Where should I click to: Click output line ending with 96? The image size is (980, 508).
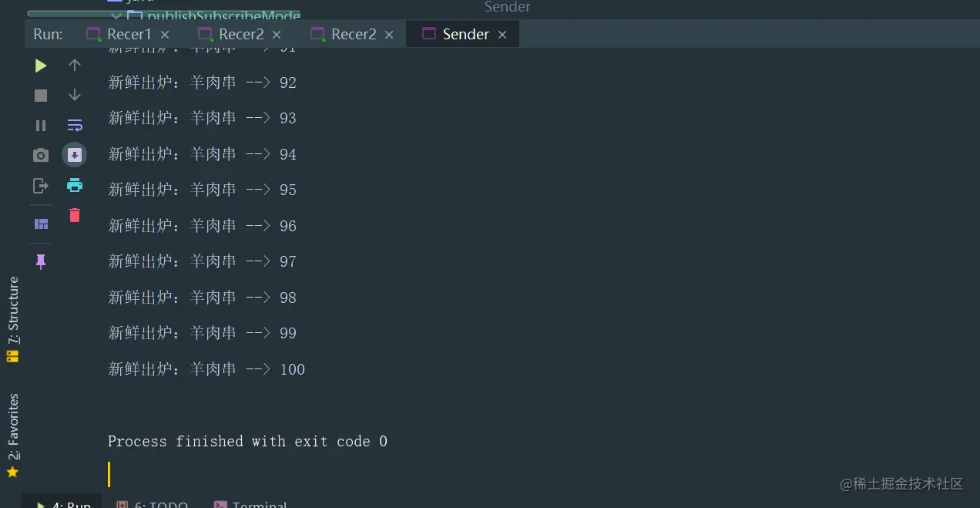pos(203,226)
